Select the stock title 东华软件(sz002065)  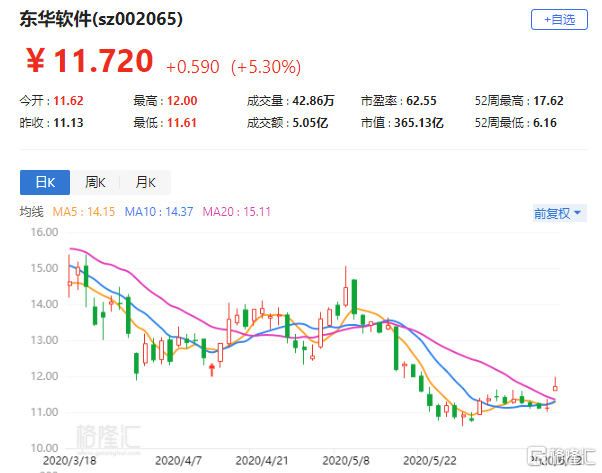[101, 19]
